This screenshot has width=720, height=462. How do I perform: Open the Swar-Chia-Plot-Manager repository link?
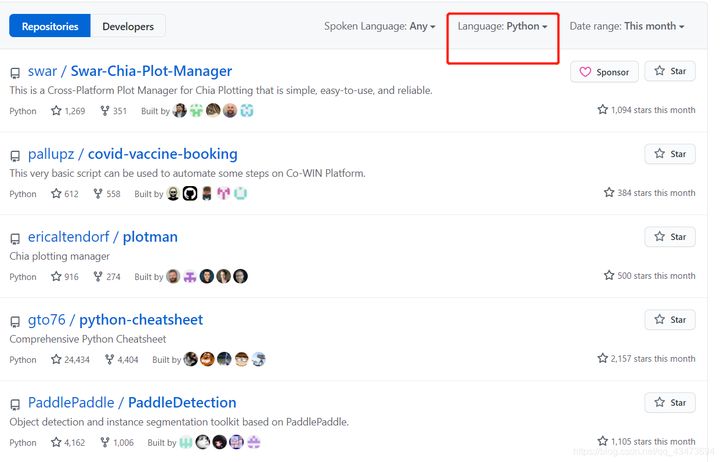151,71
